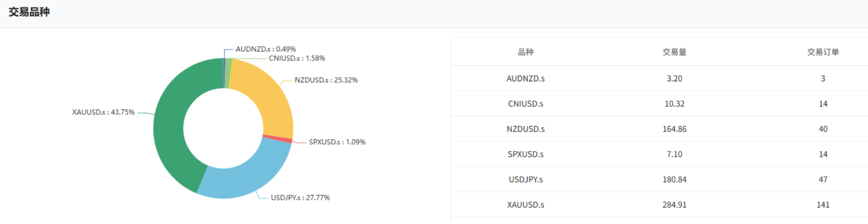
Task: Click USDJPY.s volume value 180.84
Action: click(x=674, y=180)
